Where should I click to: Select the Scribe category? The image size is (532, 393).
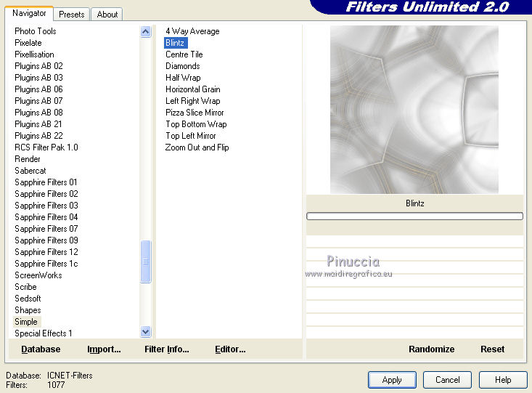(25, 287)
